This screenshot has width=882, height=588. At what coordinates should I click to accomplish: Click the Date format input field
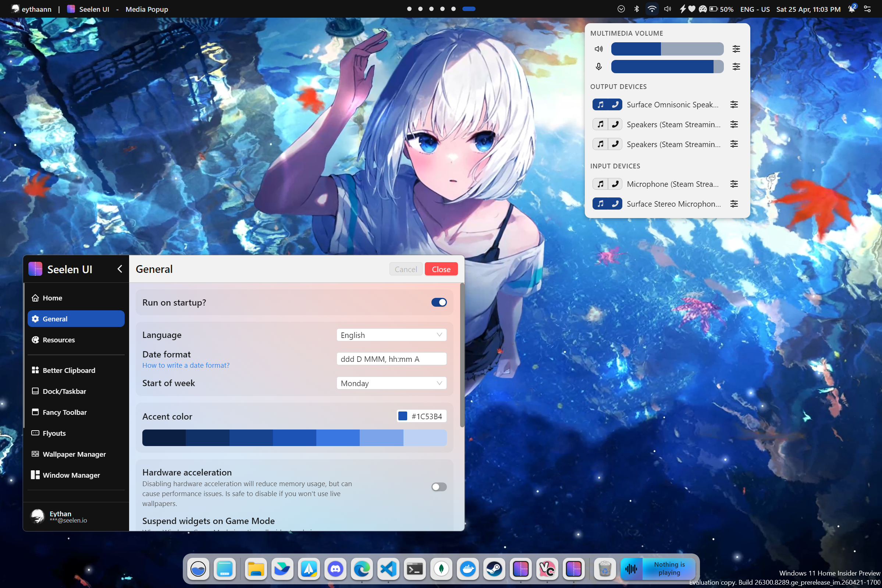point(391,359)
